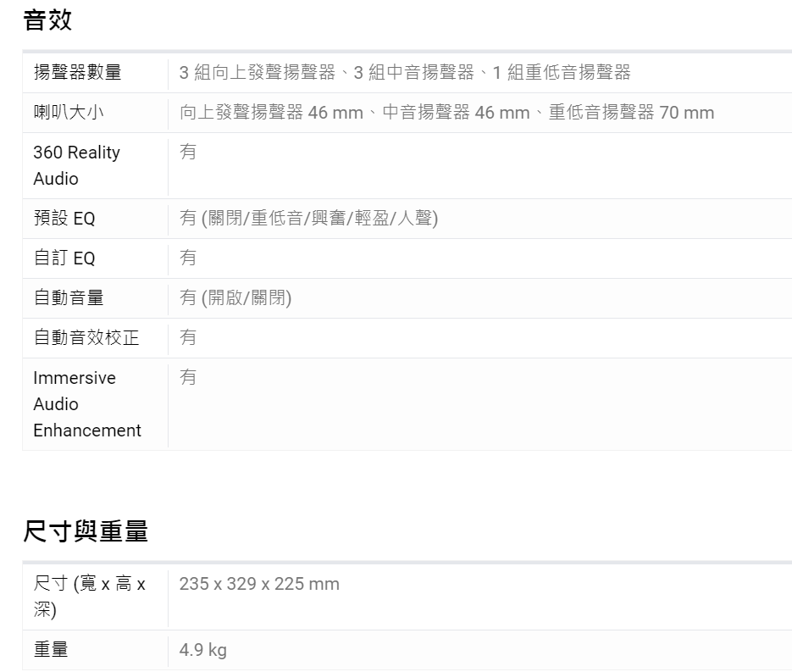
Task: Click the Immersive Audio Enhancement label
Action: [x=86, y=404]
